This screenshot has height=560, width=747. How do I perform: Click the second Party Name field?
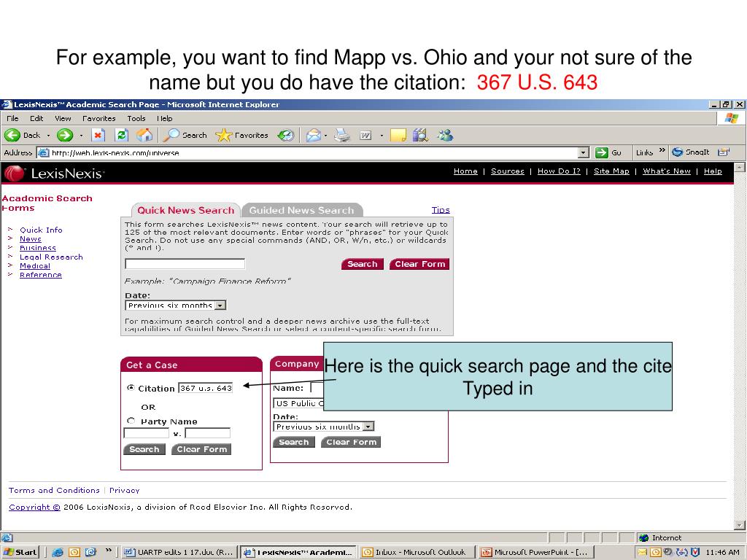[x=208, y=433]
